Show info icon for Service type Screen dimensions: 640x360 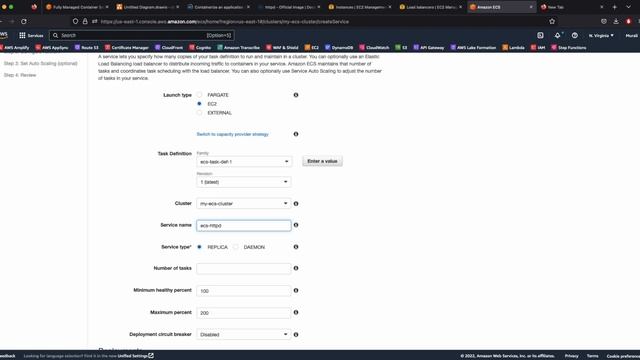tap(296, 247)
